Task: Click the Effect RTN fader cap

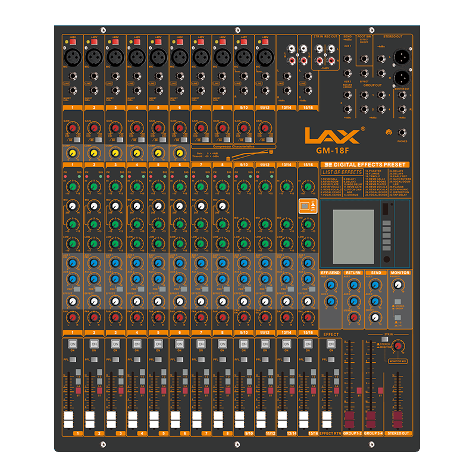Action: coord(327,419)
